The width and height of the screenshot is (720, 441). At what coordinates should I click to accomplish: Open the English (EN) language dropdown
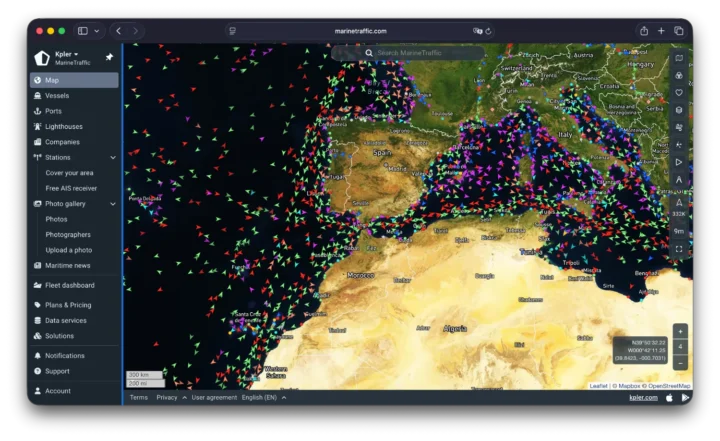point(264,397)
